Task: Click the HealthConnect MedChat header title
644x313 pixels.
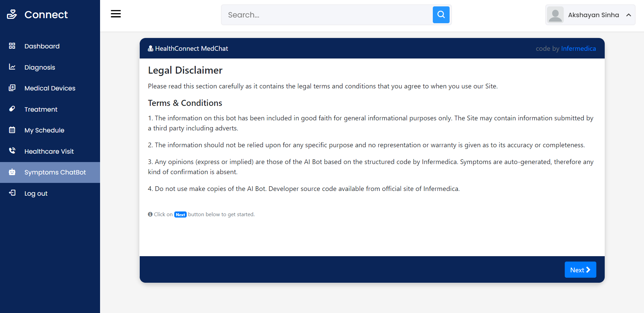Action: (x=191, y=48)
